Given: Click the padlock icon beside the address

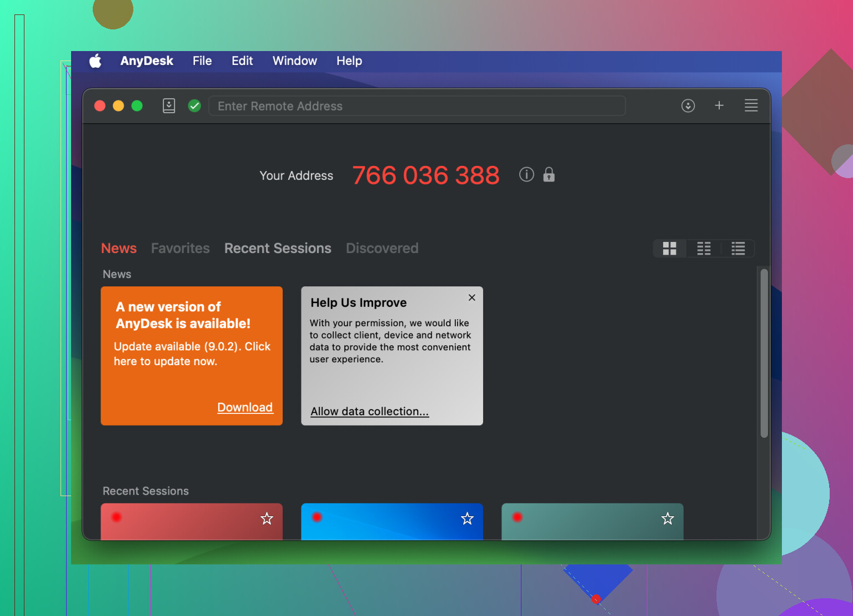Looking at the screenshot, I should [549, 175].
